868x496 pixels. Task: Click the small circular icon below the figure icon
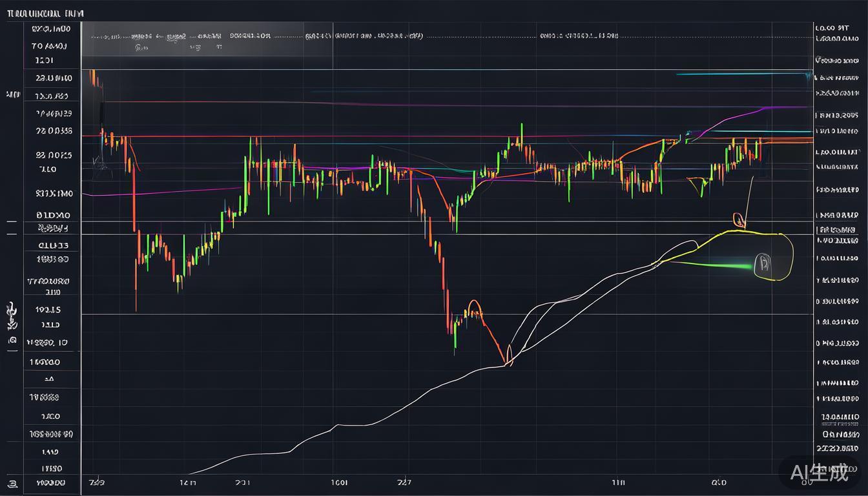12,340
